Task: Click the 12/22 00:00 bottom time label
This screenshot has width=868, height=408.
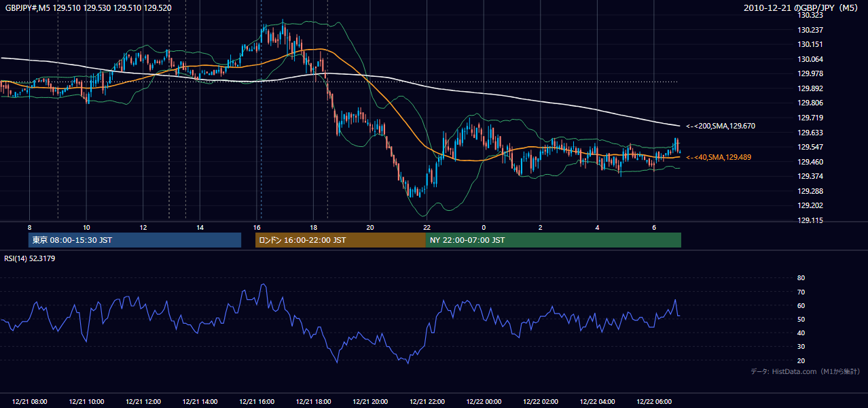Action: coord(484,402)
